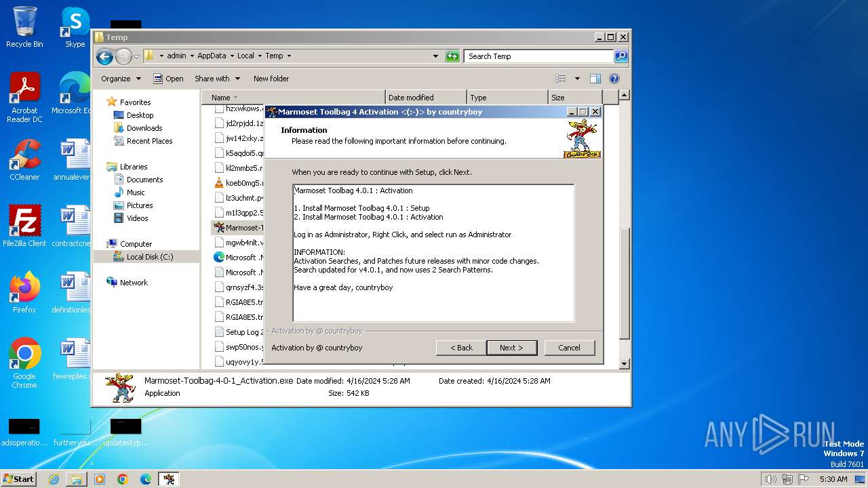Select the Setup Log file in the list
Image resolution: width=868 pixels, height=488 pixels.
[238, 332]
